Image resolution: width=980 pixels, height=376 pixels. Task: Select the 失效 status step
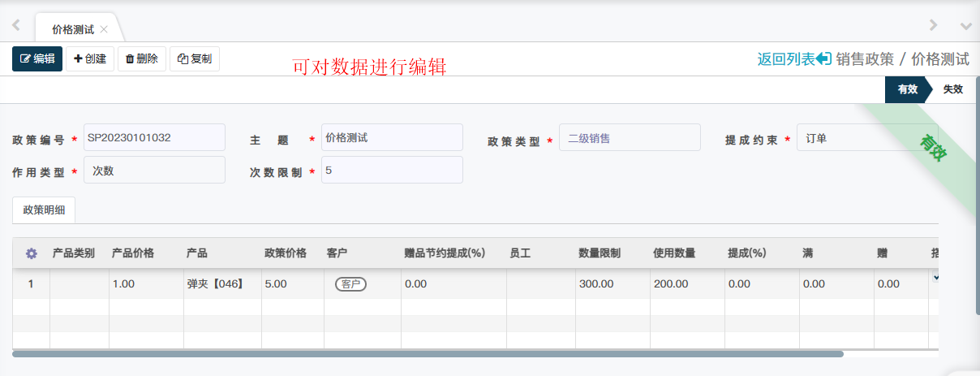pyautogui.click(x=952, y=89)
